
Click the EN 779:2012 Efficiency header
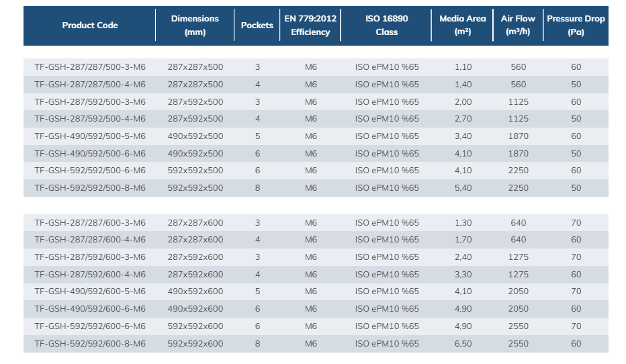pyautogui.click(x=310, y=26)
